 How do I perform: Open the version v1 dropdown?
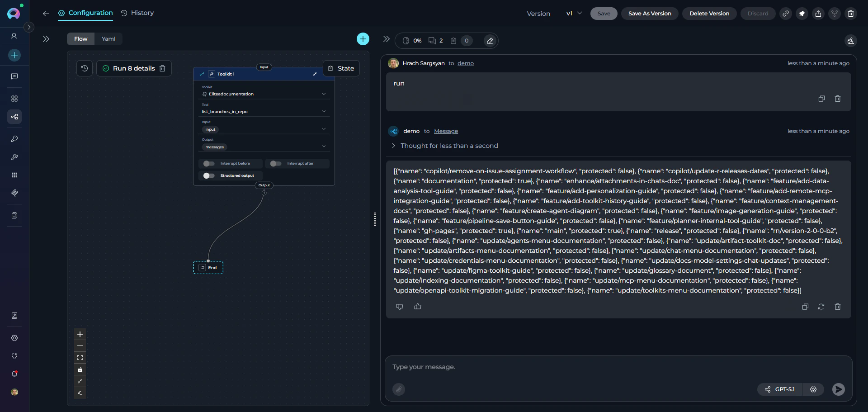574,14
